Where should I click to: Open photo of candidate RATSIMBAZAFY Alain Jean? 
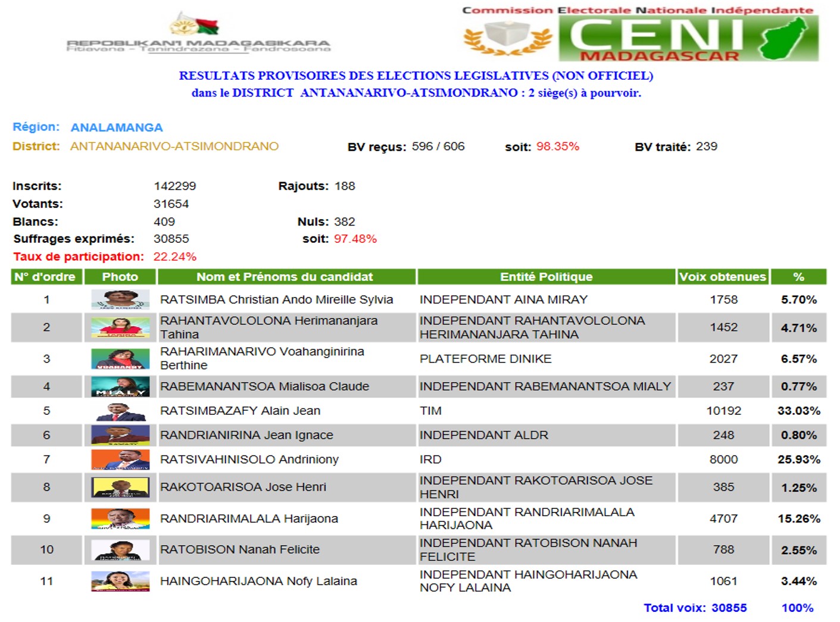point(120,411)
